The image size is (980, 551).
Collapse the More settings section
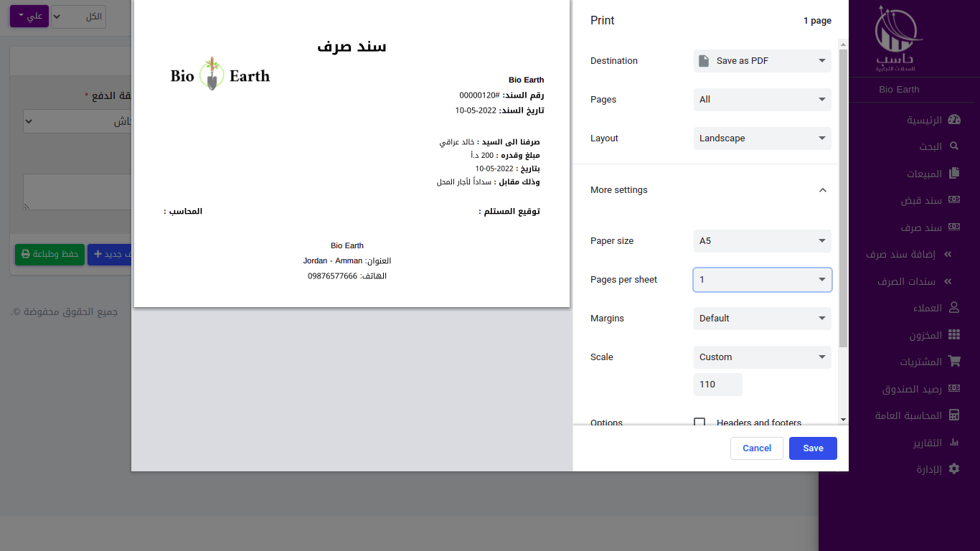click(822, 190)
